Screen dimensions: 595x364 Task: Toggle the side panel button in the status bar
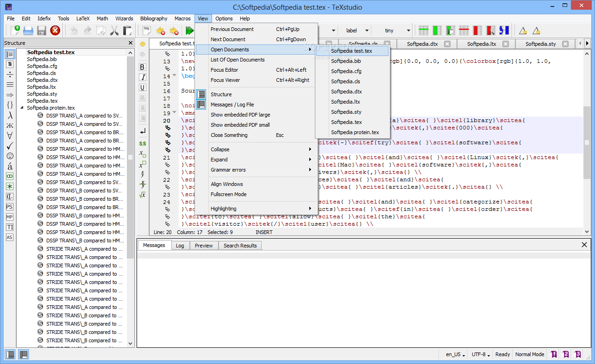(x=10, y=354)
